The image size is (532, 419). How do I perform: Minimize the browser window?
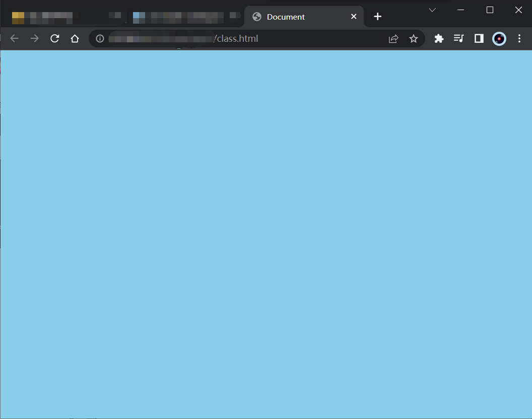point(460,10)
